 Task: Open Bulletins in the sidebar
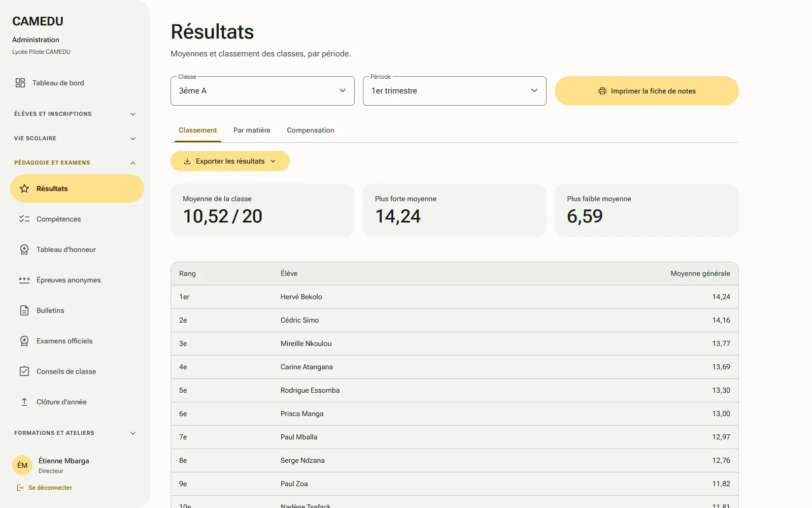[x=77, y=310]
